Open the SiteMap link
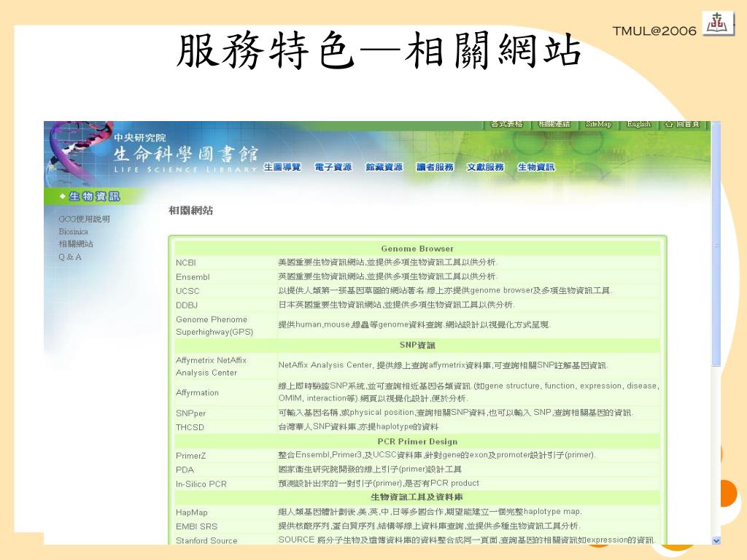Screen dimensions: 747x560 [x=598, y=124]
